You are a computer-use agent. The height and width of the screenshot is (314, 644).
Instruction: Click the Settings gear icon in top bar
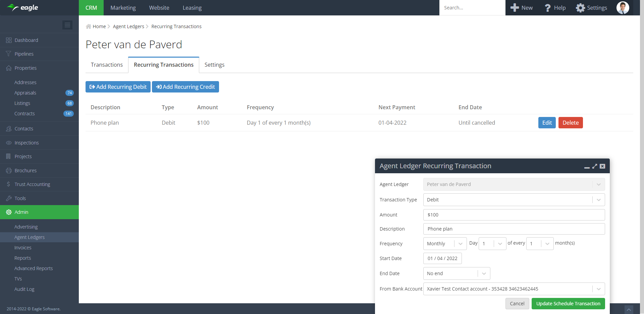pyautogui.click(x=580, y=8)
